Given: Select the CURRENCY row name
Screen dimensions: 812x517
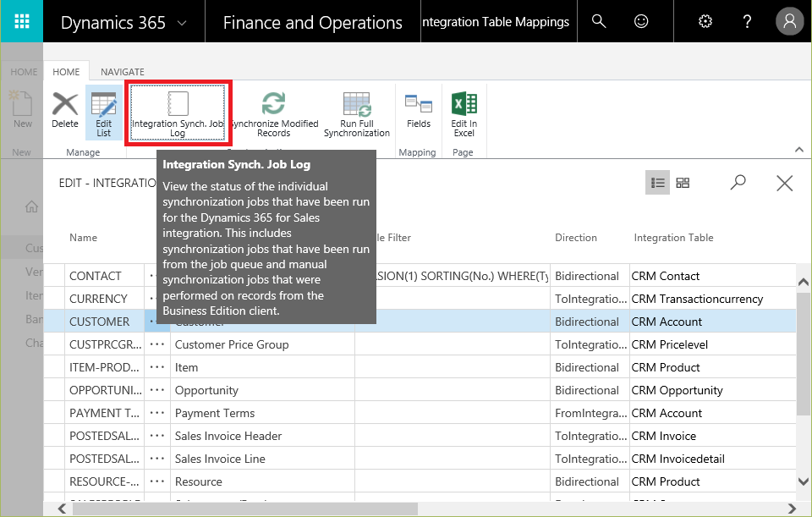Looking at the screenshot, I should click(98, 299).
